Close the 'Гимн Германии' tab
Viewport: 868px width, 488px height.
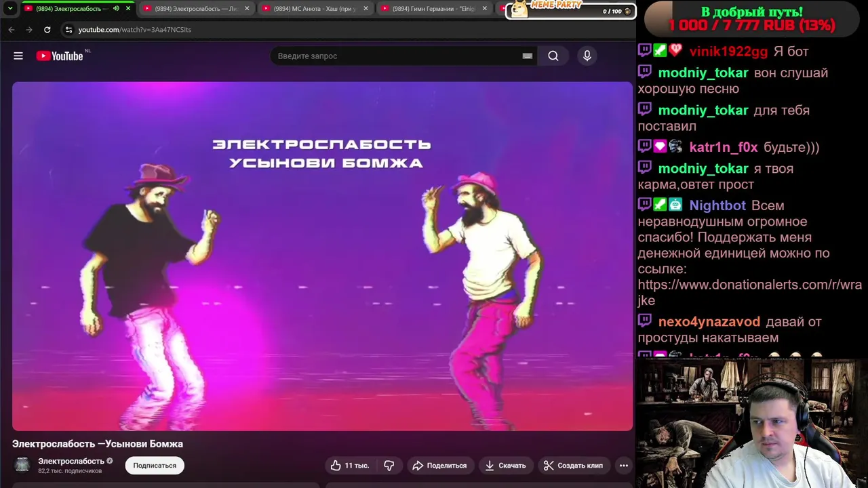tap(484, 9)
